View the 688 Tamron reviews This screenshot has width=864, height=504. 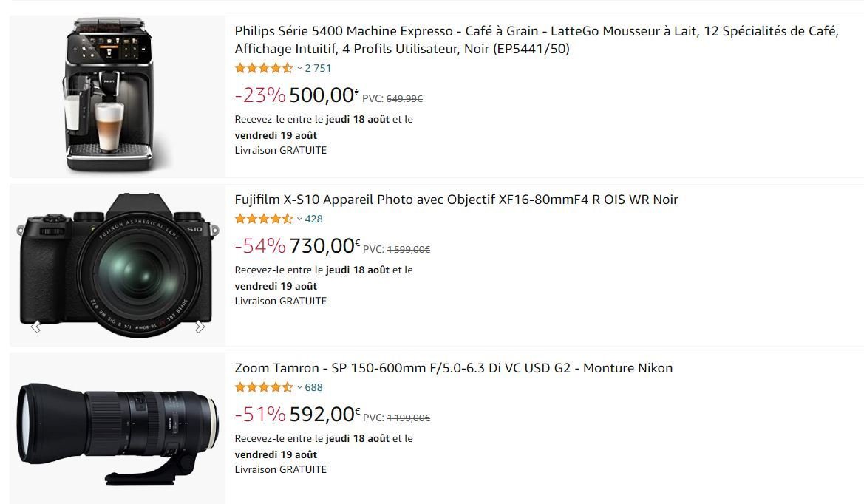(x=313, y=387)
